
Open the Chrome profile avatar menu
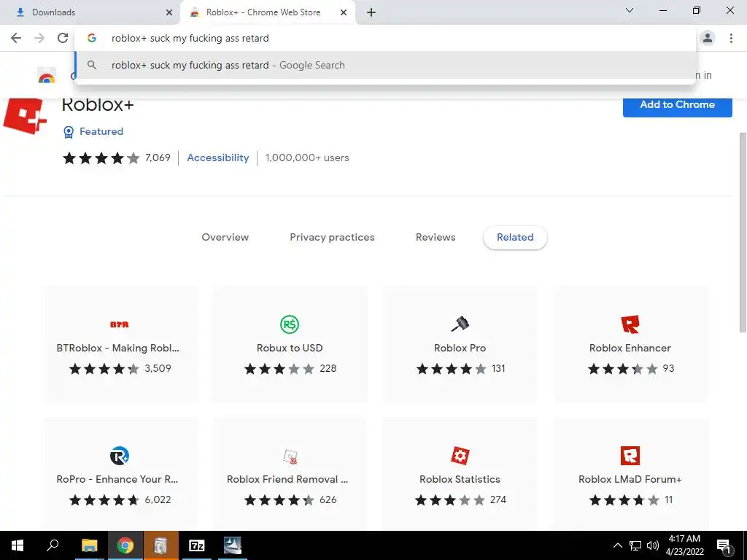point(708,38)
